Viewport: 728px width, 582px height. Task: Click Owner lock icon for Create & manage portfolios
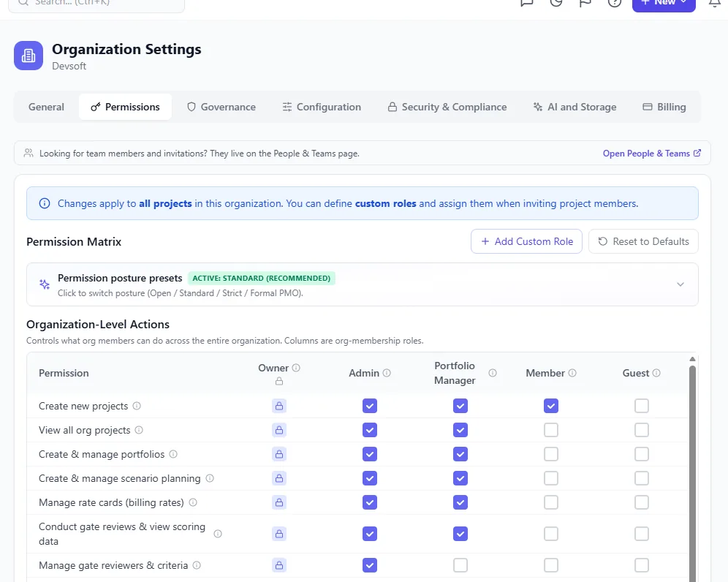(279, 454)
